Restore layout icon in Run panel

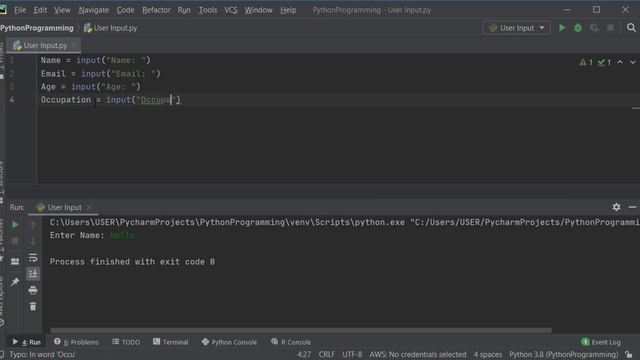pyautogui.click(x=15, y=262)
